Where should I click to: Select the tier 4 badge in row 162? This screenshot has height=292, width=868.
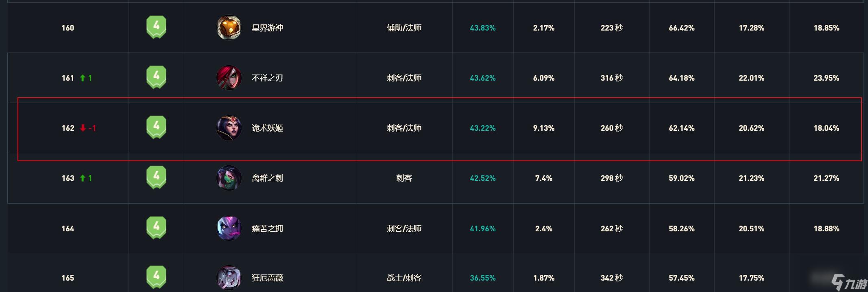(156, 127)
